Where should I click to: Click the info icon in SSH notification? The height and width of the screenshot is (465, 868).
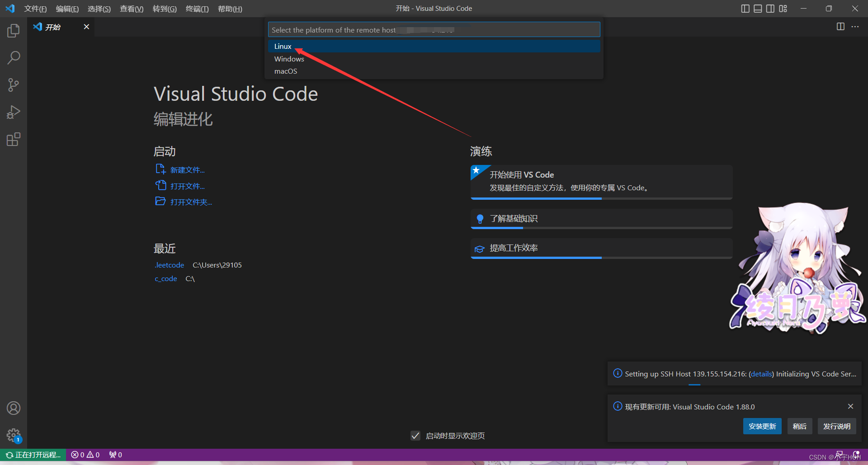point(618,373)
